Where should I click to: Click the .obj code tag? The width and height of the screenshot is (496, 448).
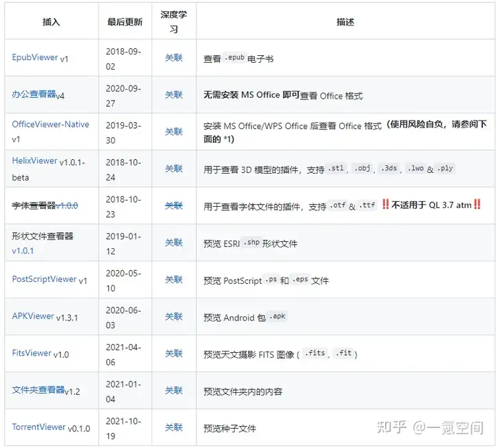tap(362, 168)
